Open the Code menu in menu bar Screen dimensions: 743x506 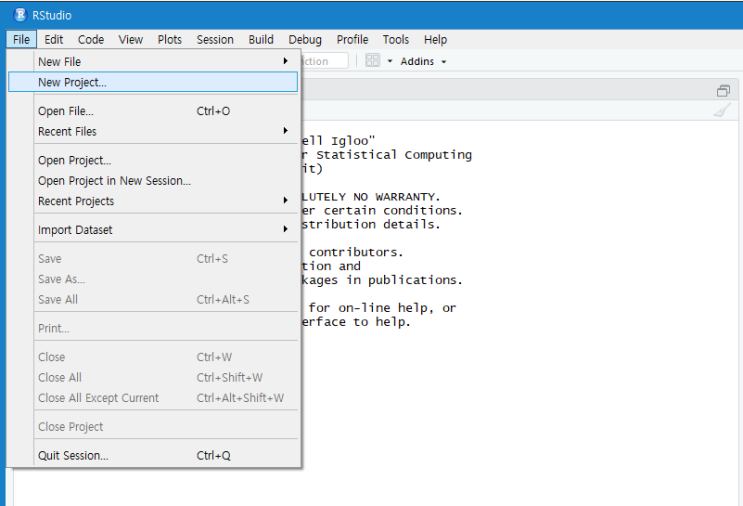[91, 40]
